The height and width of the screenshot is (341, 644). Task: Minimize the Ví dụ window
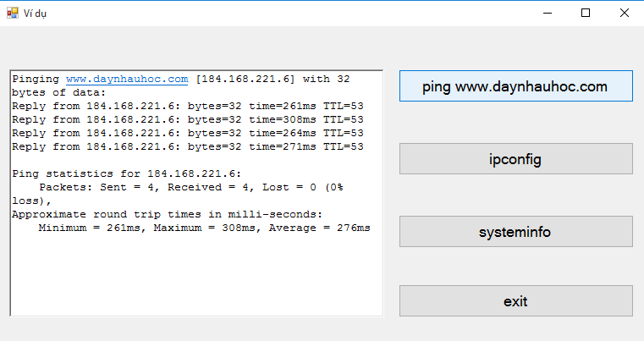point(547,13)
